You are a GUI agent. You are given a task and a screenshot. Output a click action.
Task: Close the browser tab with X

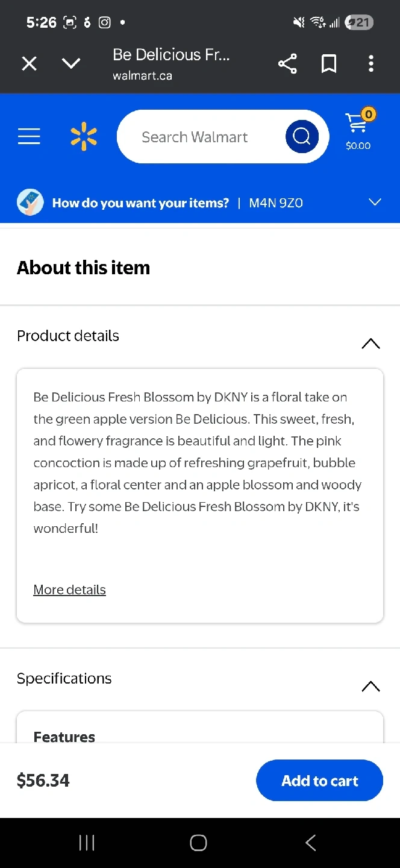click(29, 64)
